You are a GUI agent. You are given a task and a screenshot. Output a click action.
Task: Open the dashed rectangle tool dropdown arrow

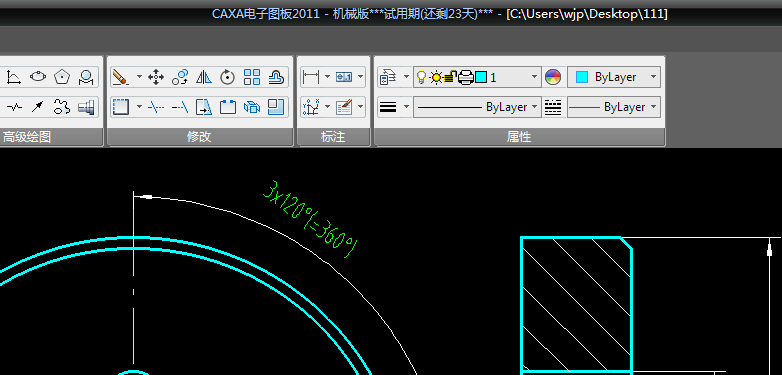pos(139,107)
